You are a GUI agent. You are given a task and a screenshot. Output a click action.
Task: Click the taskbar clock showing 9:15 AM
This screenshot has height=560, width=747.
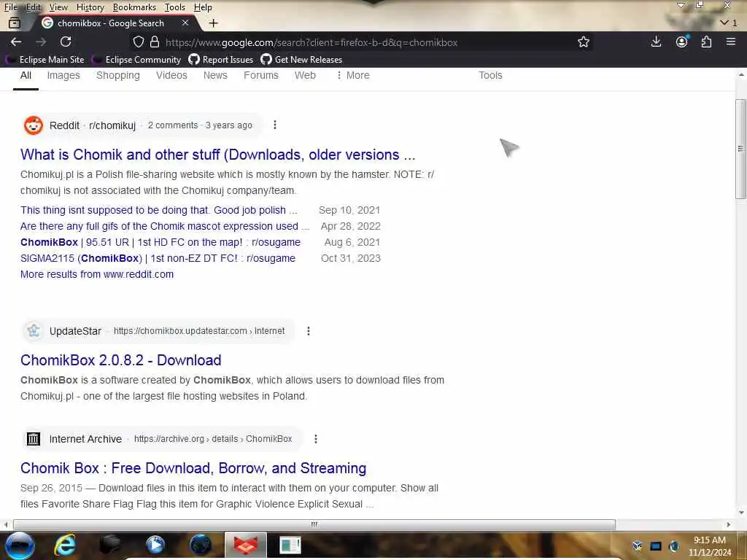point(709,546)
